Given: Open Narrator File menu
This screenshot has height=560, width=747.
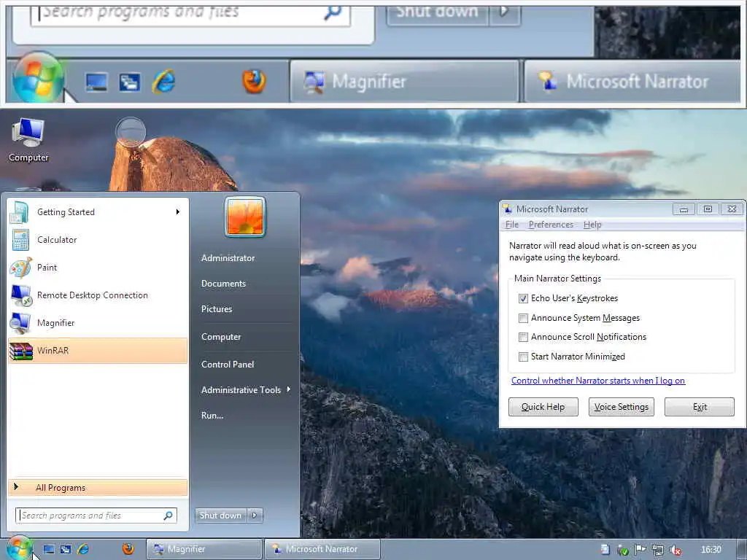Looking at the screenshot, I should 512,225.
